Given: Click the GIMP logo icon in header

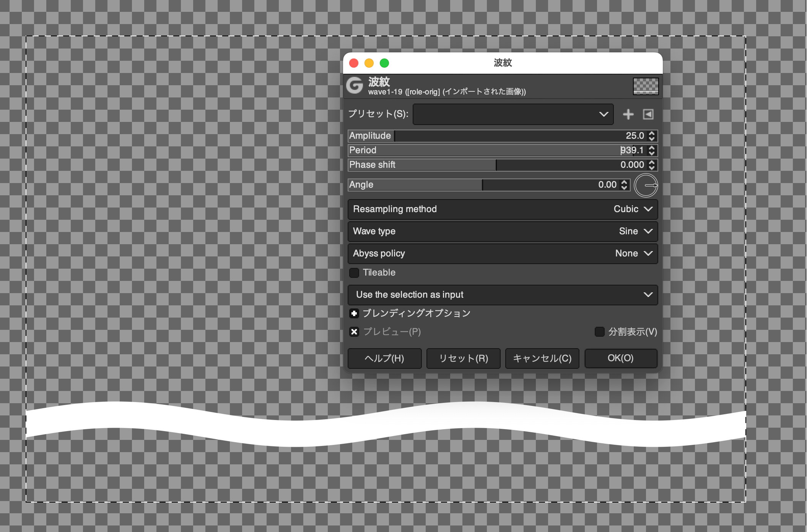Looking at the screenshot, I should tap(355, 86).
